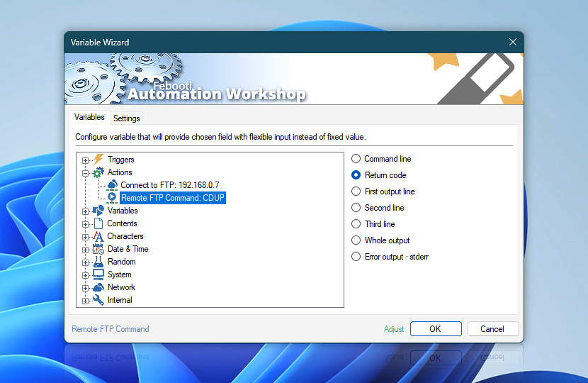Click the Triggers lightning bolt icon
The image size is (588, 383).
[98, 159]
